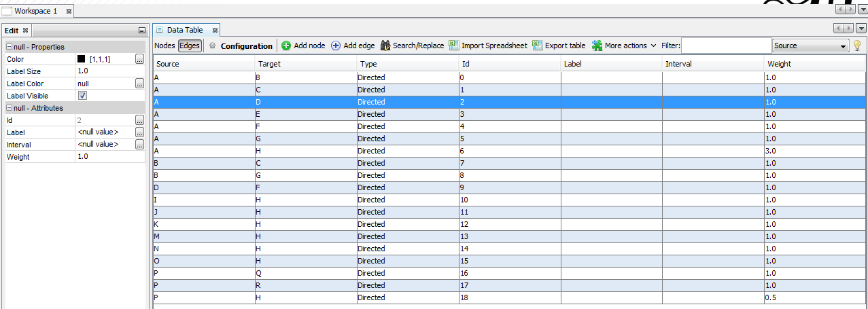The image size is (868, 309).
Task: Sort by the Weight column header
Action: point(816,64)
